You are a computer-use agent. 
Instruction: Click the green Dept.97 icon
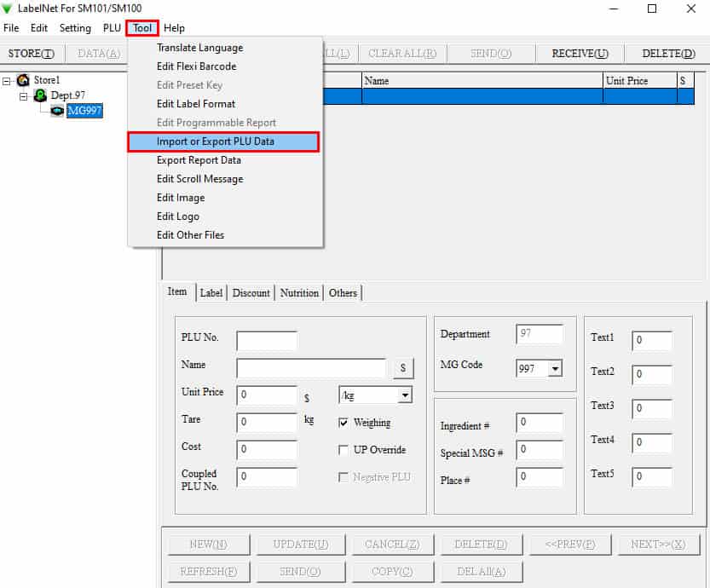tap(40, 95)
